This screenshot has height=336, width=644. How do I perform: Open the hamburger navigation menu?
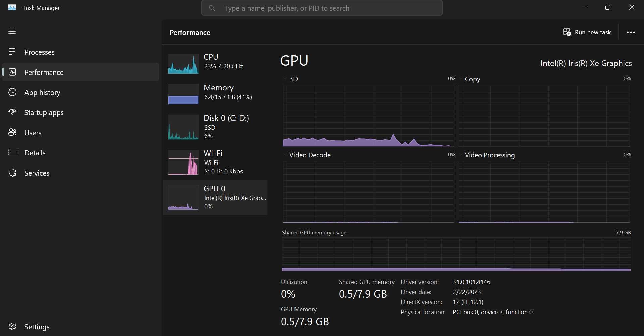click(x=12, y=31)
